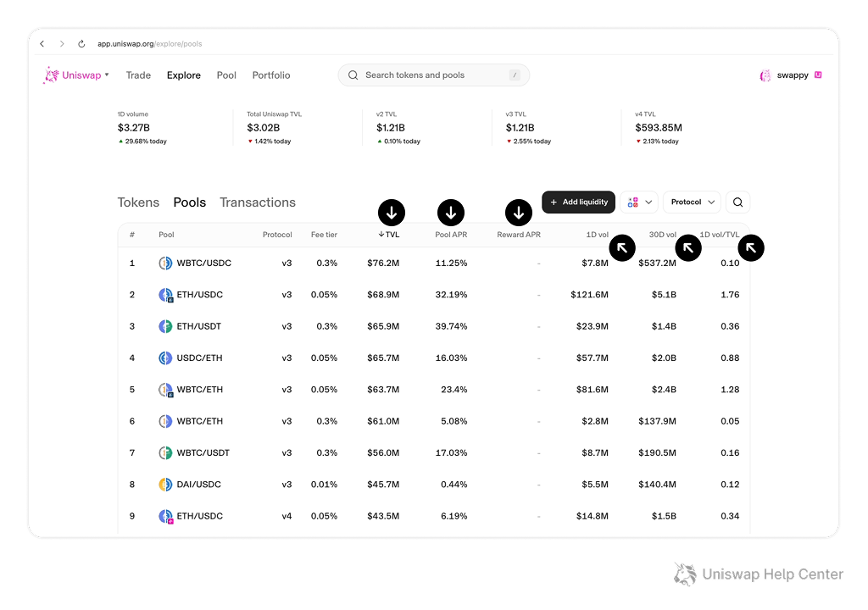This screenshot has width=868, height=610.
Task: Click the $593.85M v4 TVL stat
Action: tap(659, 128)
